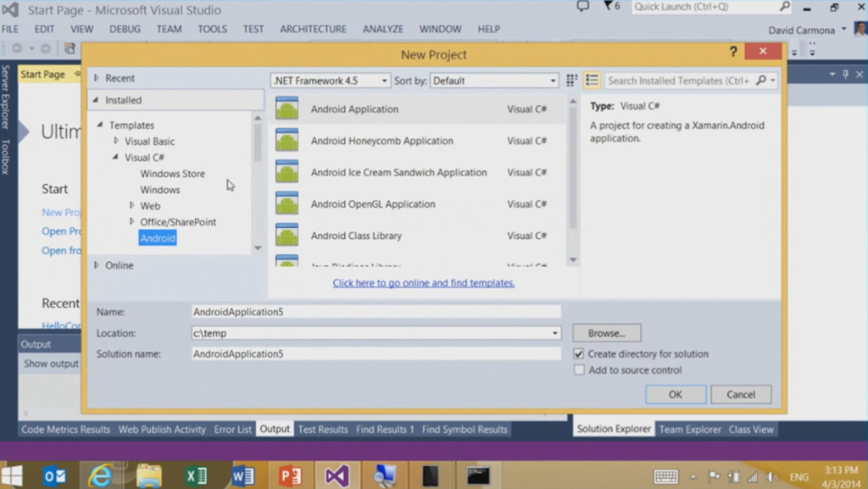Expand the Visual Basic node
This screenshot has width=868, height=489.
(116, 141)
